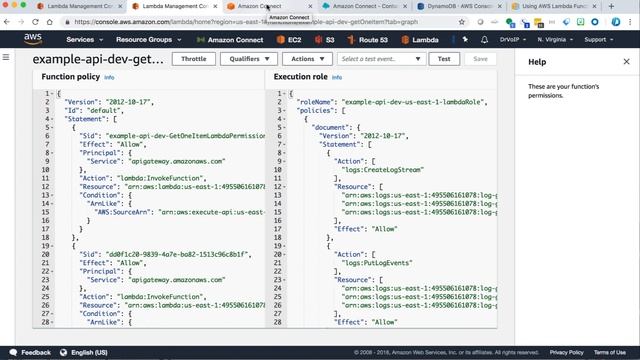640x360 pixels.
Task: Open a new browser tab
Action: (x=611, y=6)
